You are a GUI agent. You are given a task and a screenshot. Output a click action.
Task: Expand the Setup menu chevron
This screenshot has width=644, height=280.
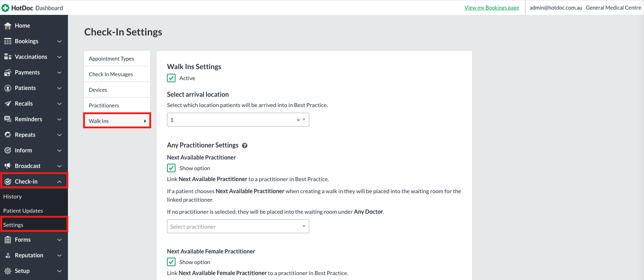(x=59, y=271)
